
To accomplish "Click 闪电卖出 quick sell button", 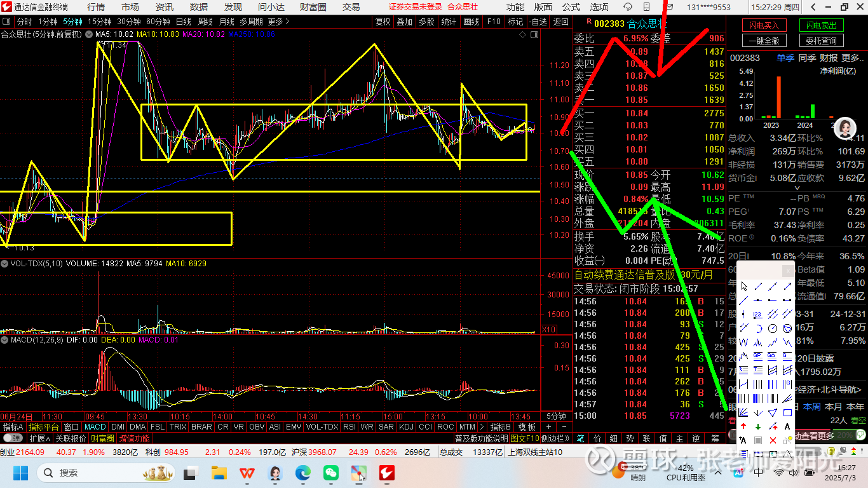I will pyautogui.click(x=822, y=25).
